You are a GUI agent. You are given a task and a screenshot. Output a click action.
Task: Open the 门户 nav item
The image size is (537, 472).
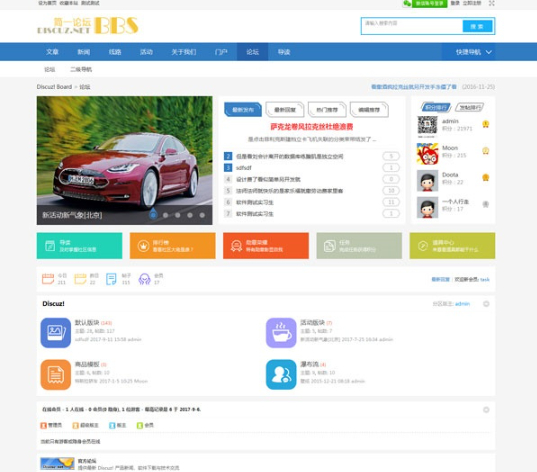tap(221, 52)
